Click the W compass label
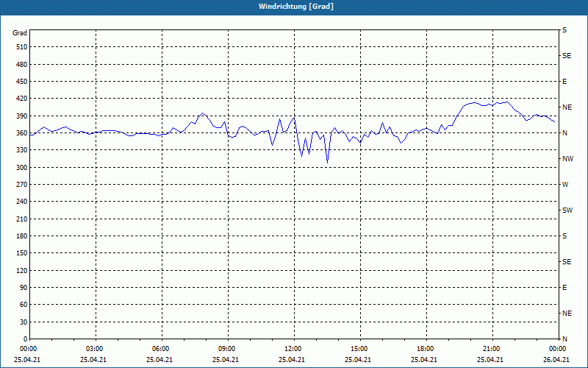588x368 pixels. (x=565, y=185)
